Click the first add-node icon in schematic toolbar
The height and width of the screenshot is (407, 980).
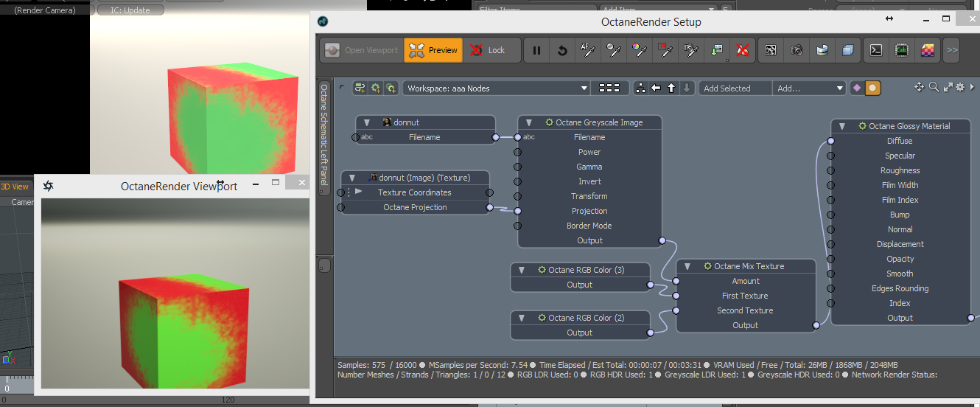(360, 88)
